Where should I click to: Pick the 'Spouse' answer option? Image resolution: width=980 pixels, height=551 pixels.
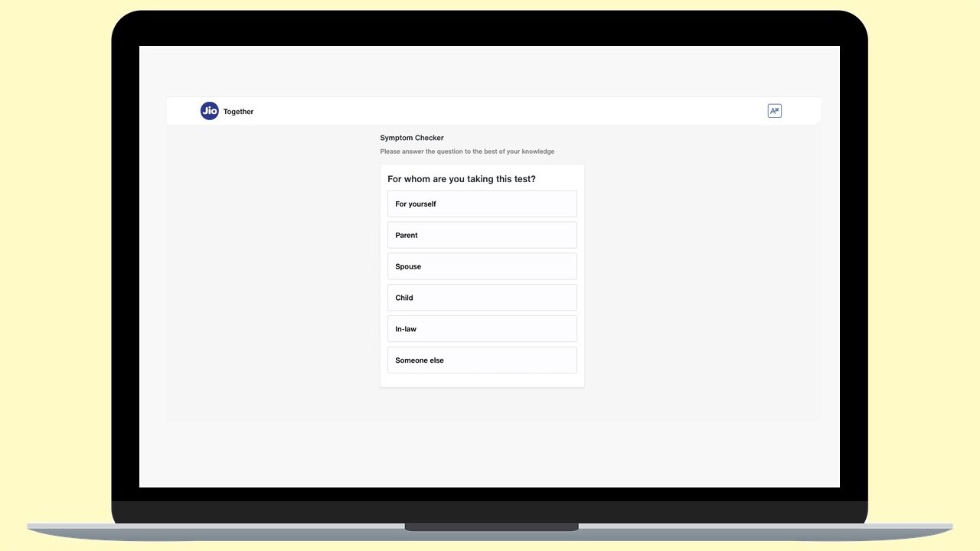[x=482, y=267]
